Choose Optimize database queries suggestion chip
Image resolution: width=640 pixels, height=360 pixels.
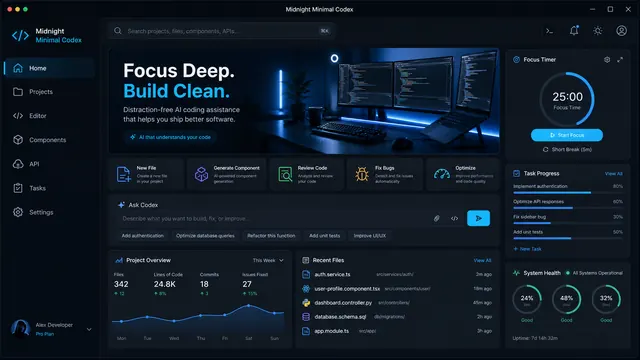click(x=205, y=236)
